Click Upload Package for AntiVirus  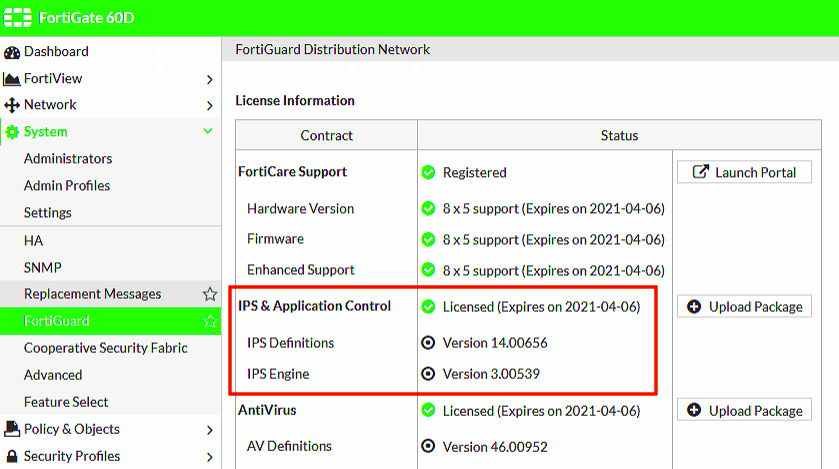tap(744, 411)
